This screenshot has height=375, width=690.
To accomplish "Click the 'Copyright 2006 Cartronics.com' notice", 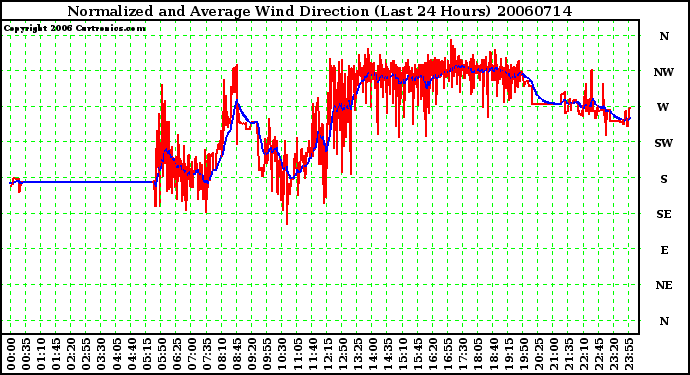I will coord(74,28).
